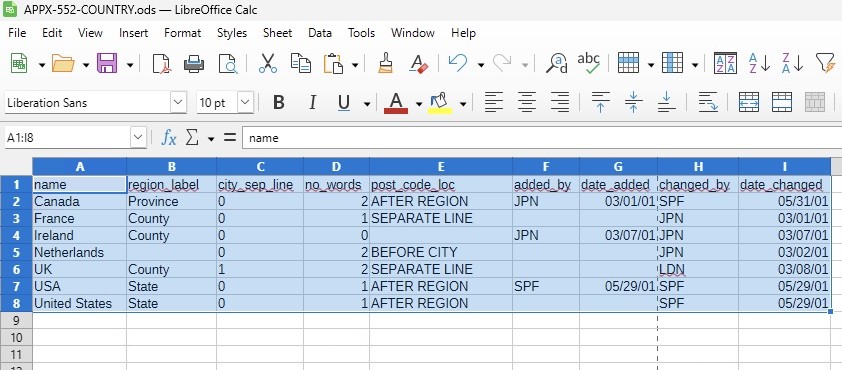The width and height of the screenshot is (842, 370).
Task: Run the spelling check
Action: pos(589,64)
